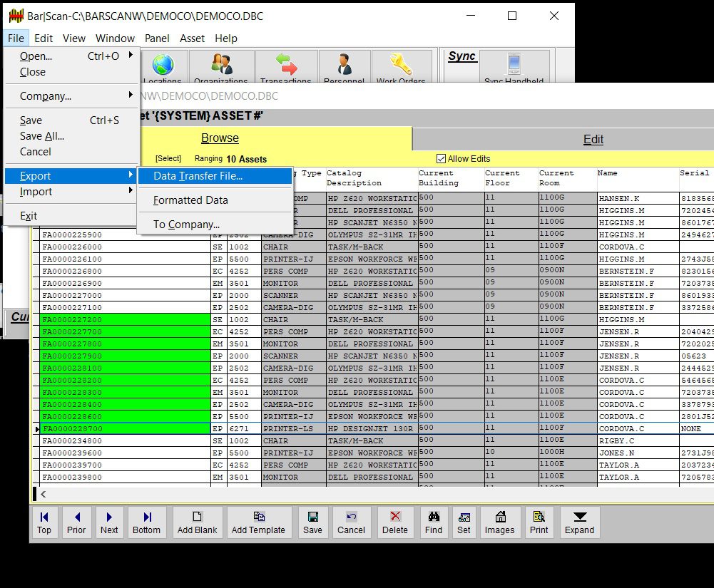Select asset row FA0000234800
714x588 pixels.
pyautogui.click(x=126, y=440)
